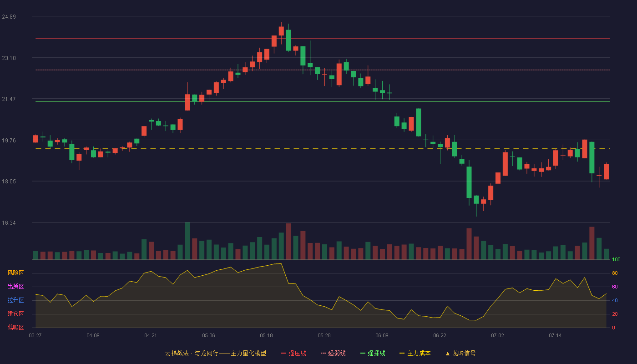Toggle the 强压线 legend label
This screenshot has width=637, height=364.
297,353
